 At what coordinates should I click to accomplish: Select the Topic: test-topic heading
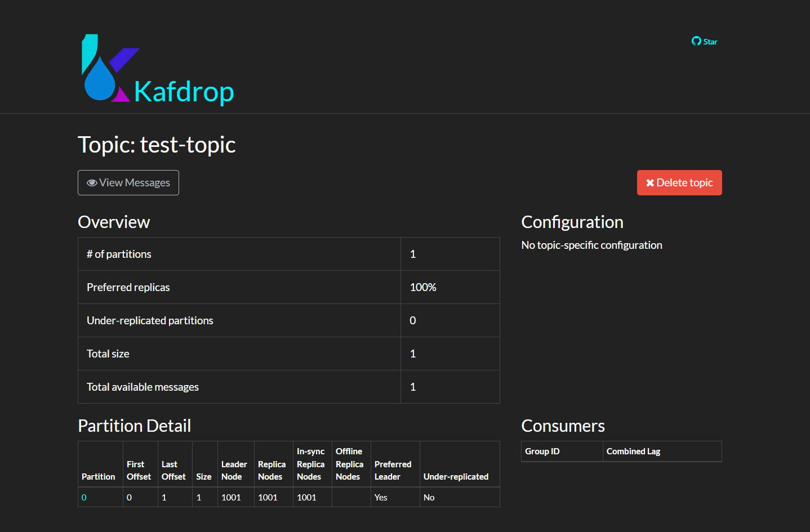(157, 145)
